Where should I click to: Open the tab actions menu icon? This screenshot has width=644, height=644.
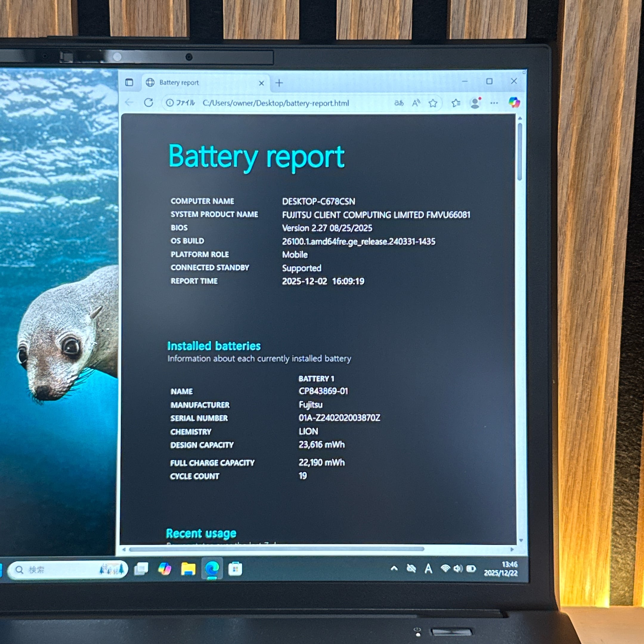pyautogui.click(x=129, y=82)
